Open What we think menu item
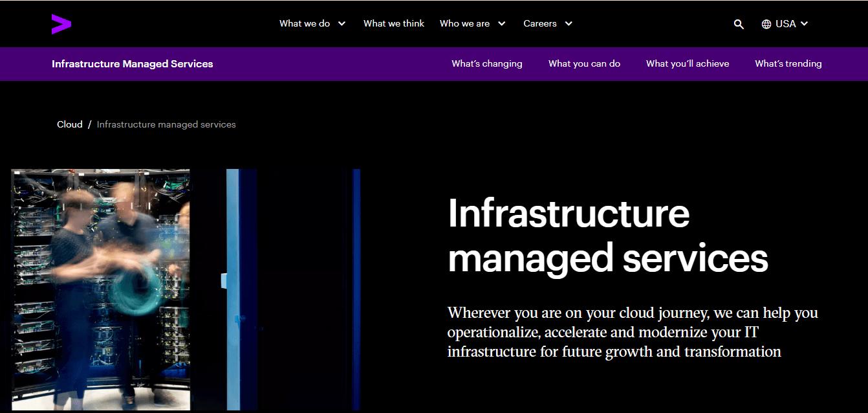 [x=394, y=23]
